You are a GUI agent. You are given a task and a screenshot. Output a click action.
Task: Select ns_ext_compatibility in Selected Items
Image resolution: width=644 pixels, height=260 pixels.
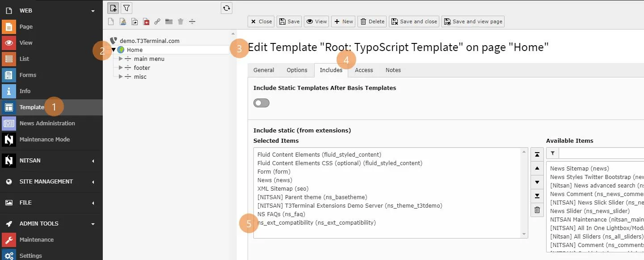316,222
